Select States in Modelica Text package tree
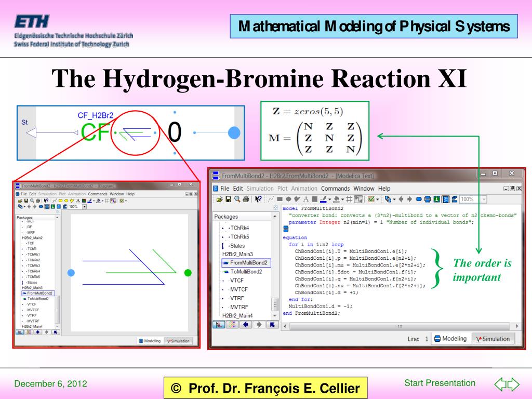The height and width of the screenshot is (399, 532). tap(237, 246)
